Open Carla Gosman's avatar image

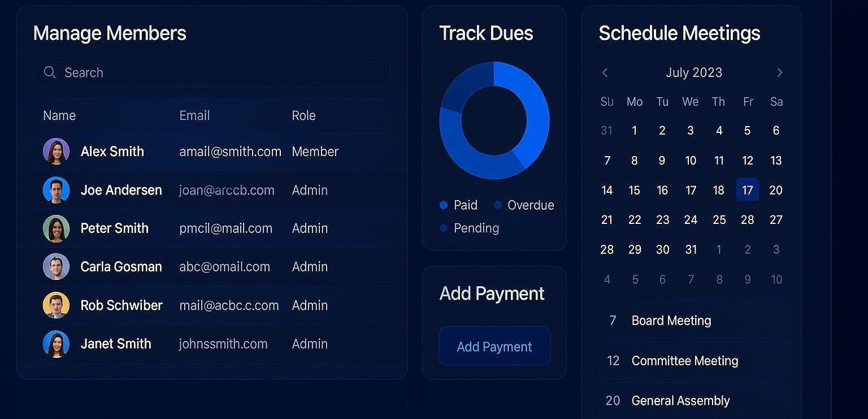click(56, 267)
